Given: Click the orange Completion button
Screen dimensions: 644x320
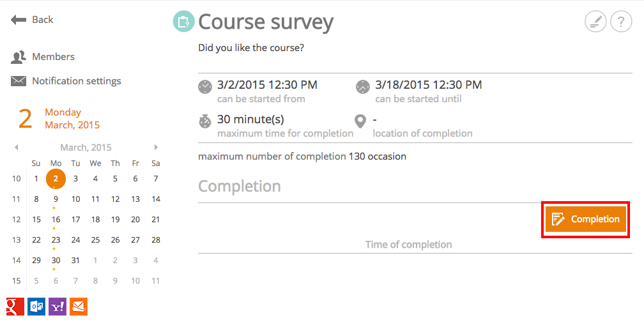Looking at the screenshot, I should (x=586, y=219).
